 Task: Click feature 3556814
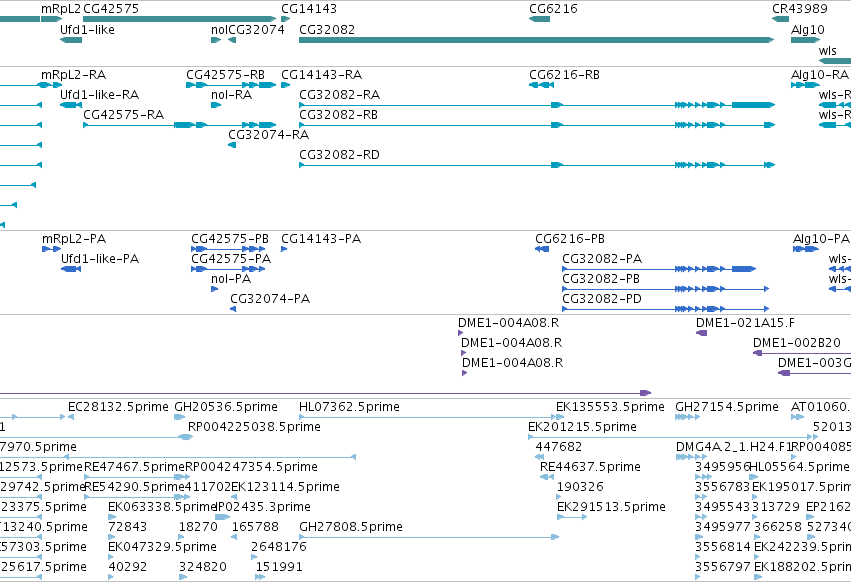coord(698,557)
